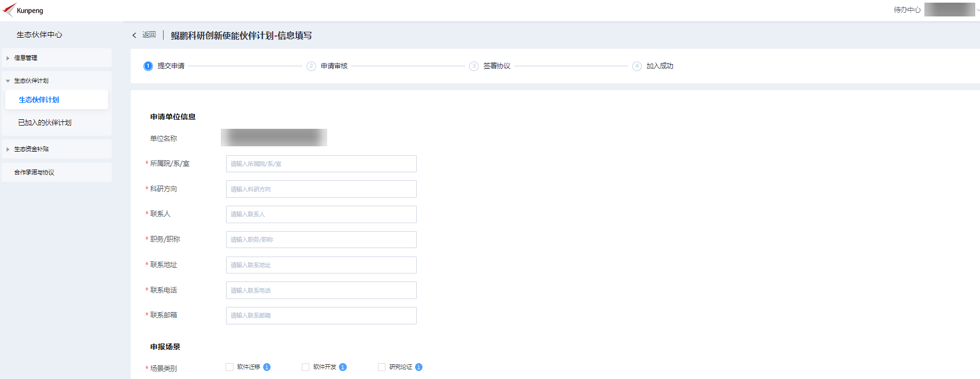Check the 软件迁移 checkbox
The width and height of the screenshot is (980, 379).
[x=230, y=367]
